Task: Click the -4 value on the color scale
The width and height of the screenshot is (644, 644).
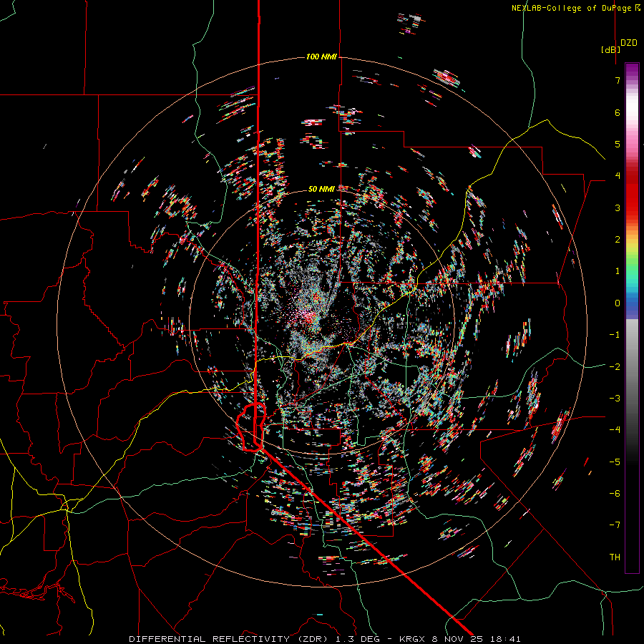Action: pyautogui.click(x=615, y=429)
